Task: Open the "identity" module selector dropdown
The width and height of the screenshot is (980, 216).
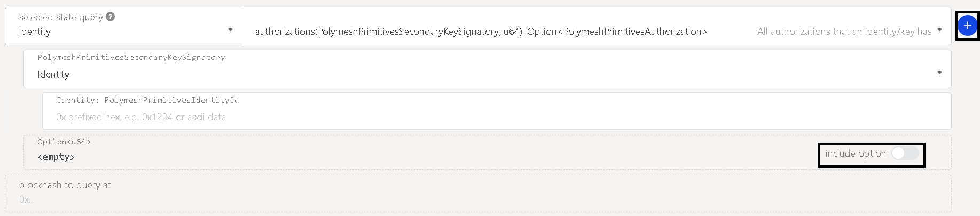Action: [x=123, y=32]
